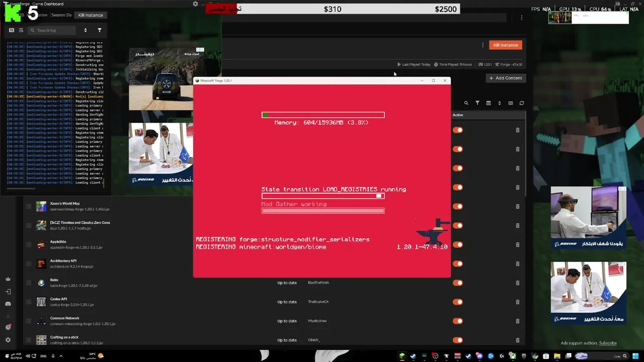Click the Defender car advertisement
This screenshot has height=362, width=644.
point(161,79)
